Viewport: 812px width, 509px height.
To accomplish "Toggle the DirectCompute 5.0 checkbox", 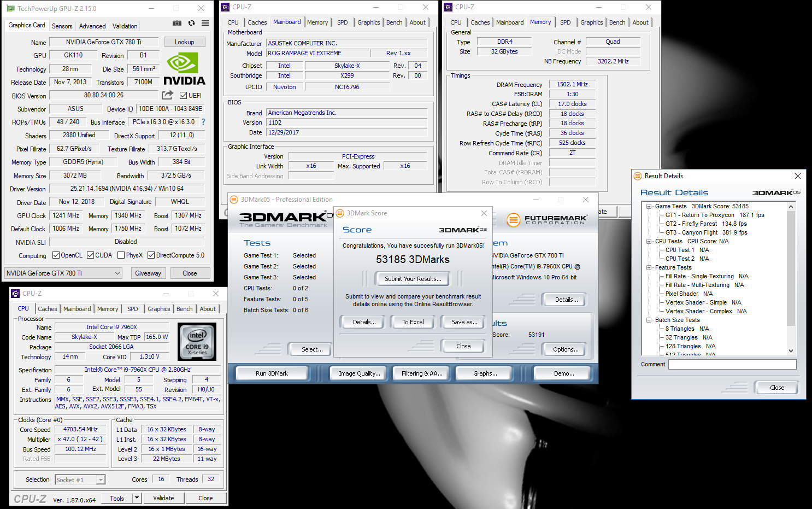I will pos(151,255).
